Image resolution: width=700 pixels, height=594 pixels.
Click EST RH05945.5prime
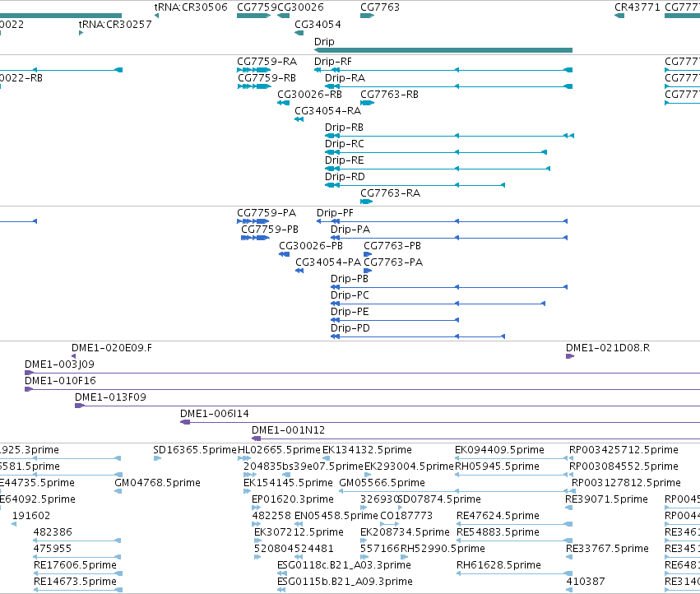498,466
